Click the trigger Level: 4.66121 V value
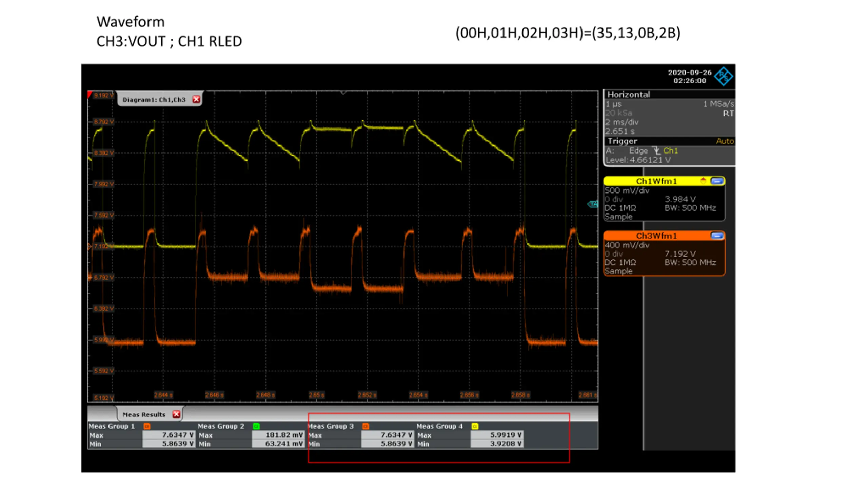Image resolution: width=868 pixels, height=488 pixels. click(x=638, y=160)
